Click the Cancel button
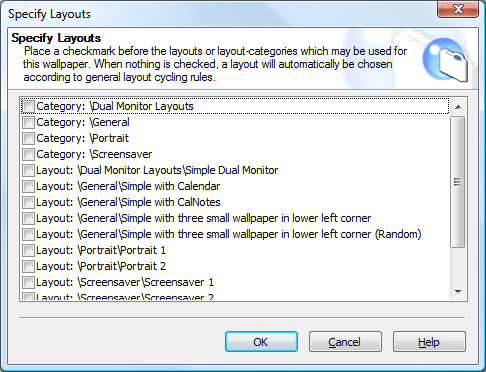The height and width of the screenshot is (372, 486). tap(345, 342)
